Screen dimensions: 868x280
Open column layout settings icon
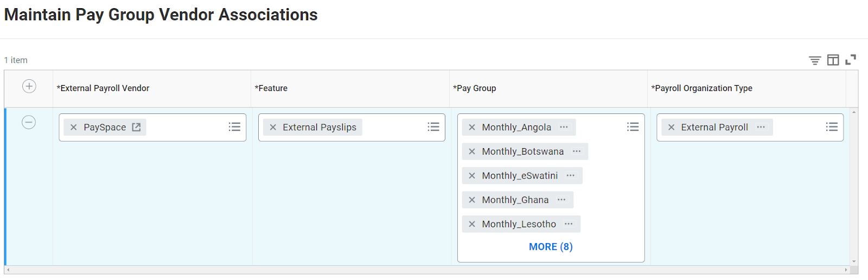pos(833,60)
